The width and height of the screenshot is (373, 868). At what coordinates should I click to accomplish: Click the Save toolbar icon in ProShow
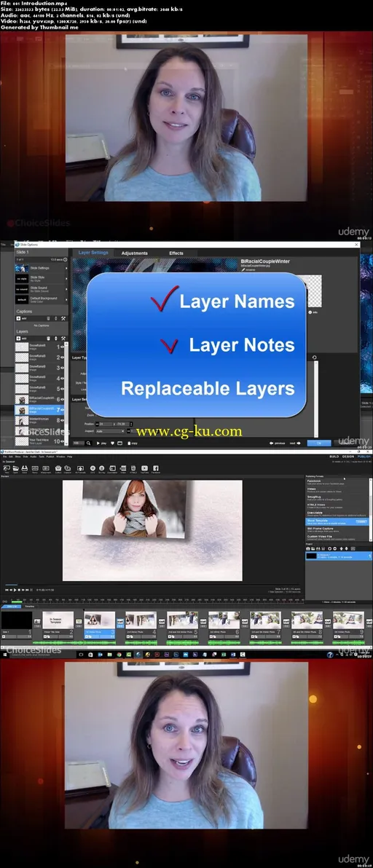pos(25,469)
